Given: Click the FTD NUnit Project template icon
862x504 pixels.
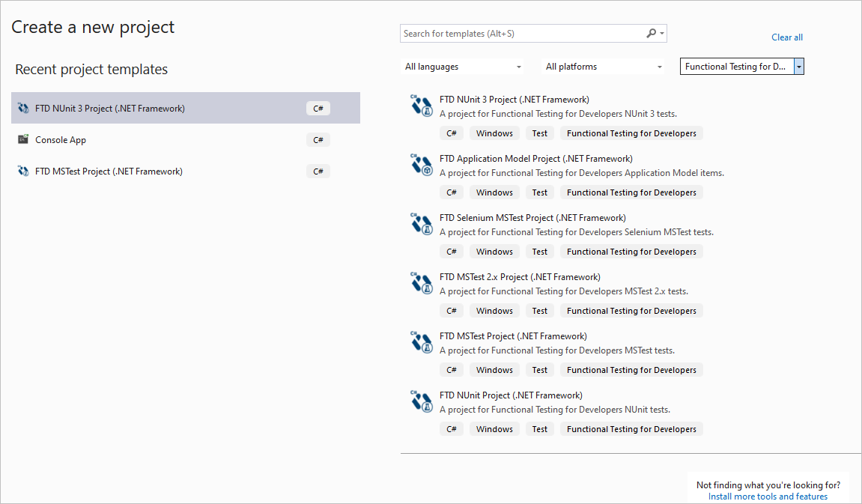Looking at the screenshot, I should [x=422, y=401].
